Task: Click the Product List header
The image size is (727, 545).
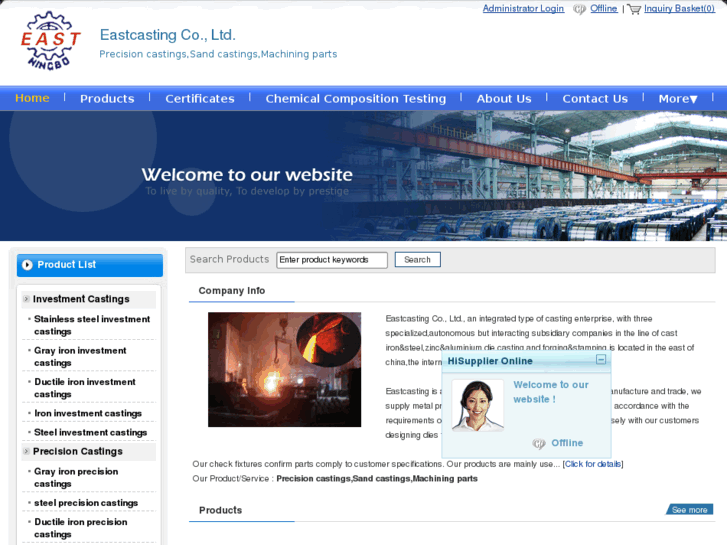Action: pyautogui.click(x=90, y=265)
